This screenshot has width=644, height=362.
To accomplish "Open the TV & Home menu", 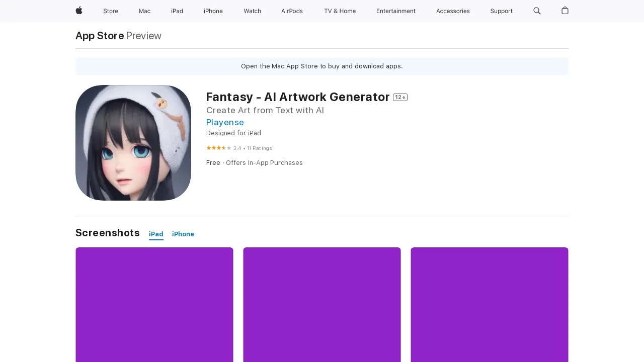I will (x=340, y=11).
